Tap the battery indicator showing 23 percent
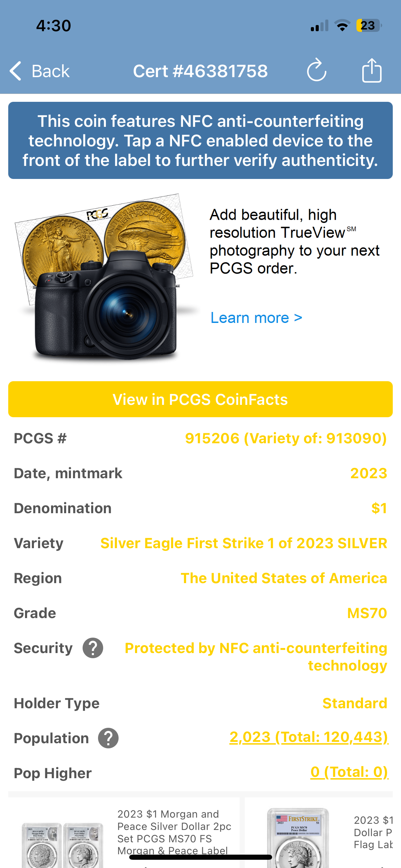Screen dimensions: 401x868 pyautogui.click(x=367, y=25)
